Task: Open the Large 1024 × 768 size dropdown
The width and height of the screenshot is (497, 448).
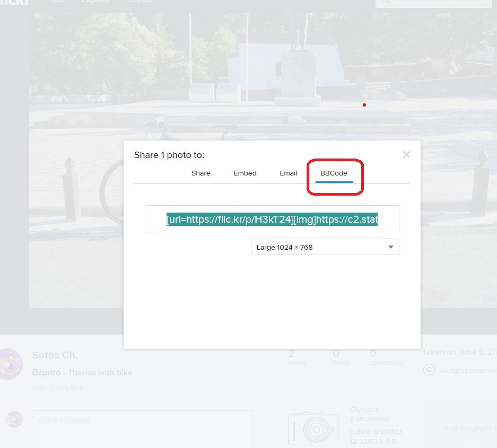Action: pyautogui.click(x=325, y=247)
